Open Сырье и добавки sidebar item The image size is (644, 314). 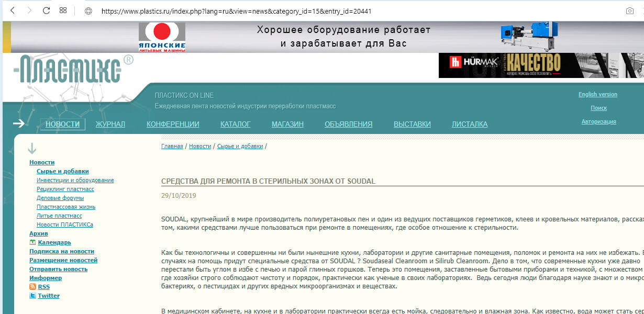[63, 171]
